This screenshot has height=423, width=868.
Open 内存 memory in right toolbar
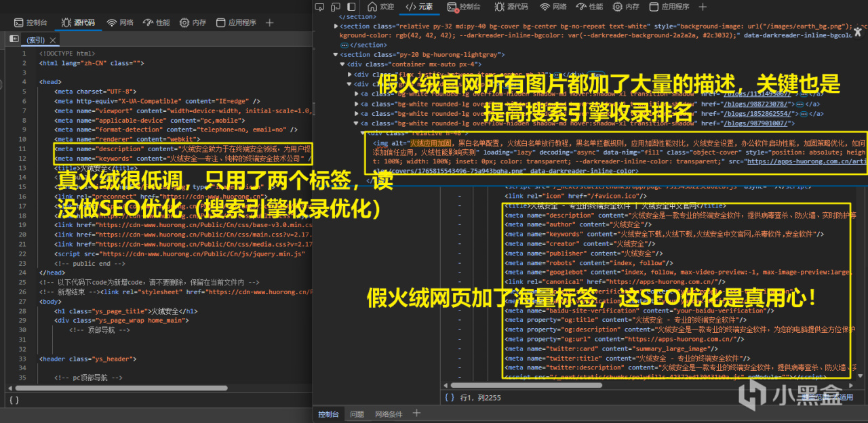(x=625, y=7)
